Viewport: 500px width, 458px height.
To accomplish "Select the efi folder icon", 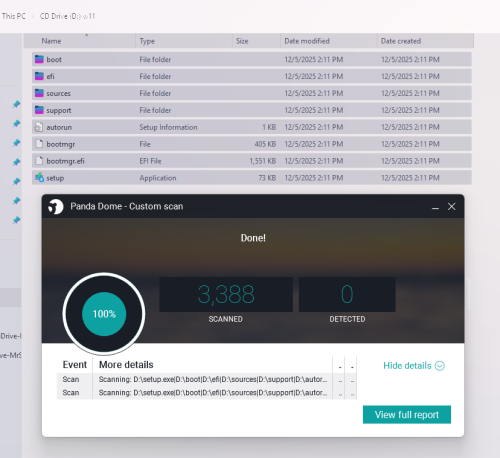I will click(39, 76).
